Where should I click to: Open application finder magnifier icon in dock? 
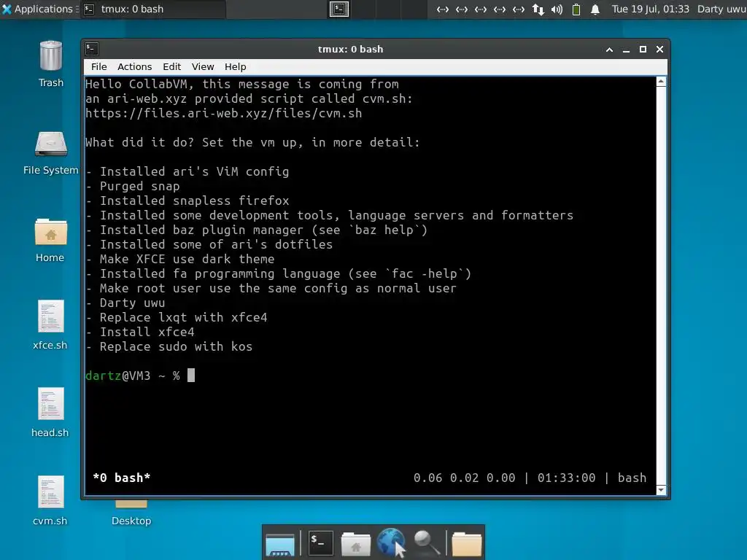click(x=426, y=542)
